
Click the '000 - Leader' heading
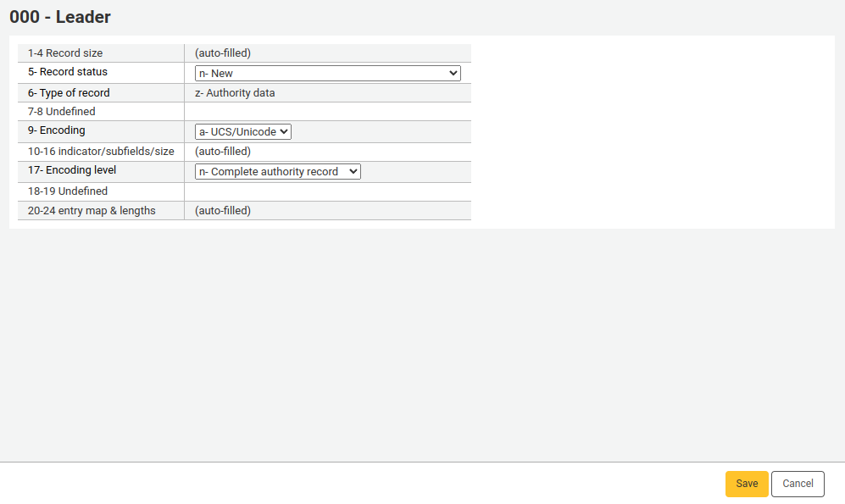pyautogui.click(x=61, y=17)
